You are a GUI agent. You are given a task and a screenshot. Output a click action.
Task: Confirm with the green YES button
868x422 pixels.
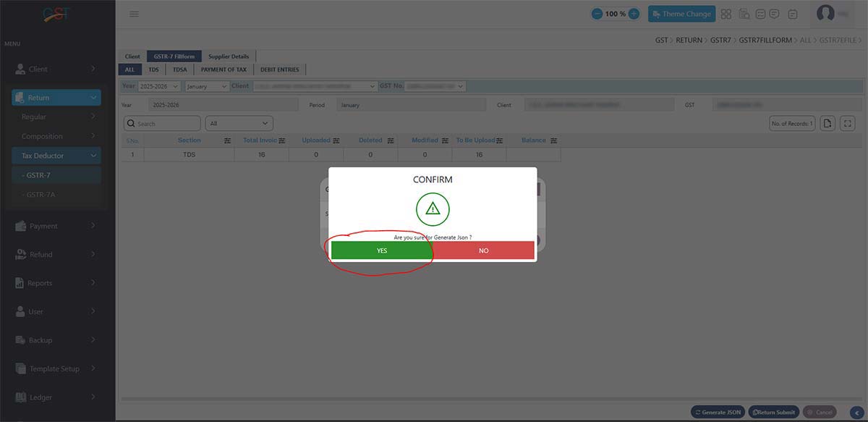[x=381, y=250]
